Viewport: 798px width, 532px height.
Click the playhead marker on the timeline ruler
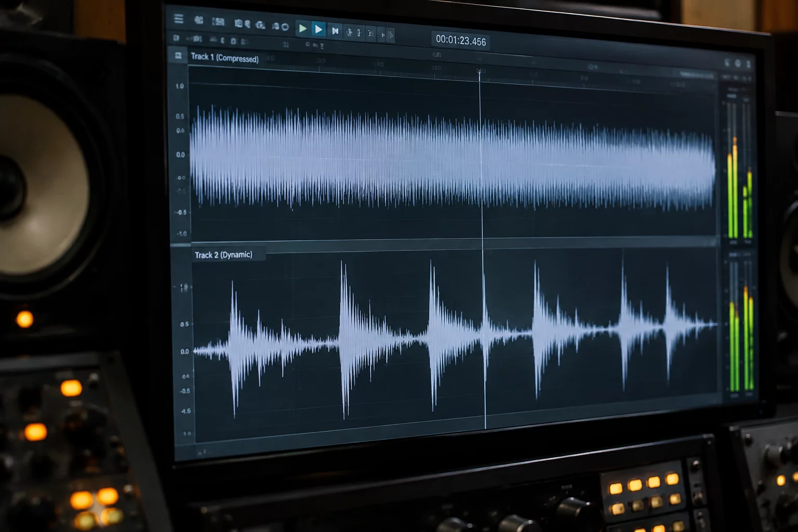click(x=480, y=72)
